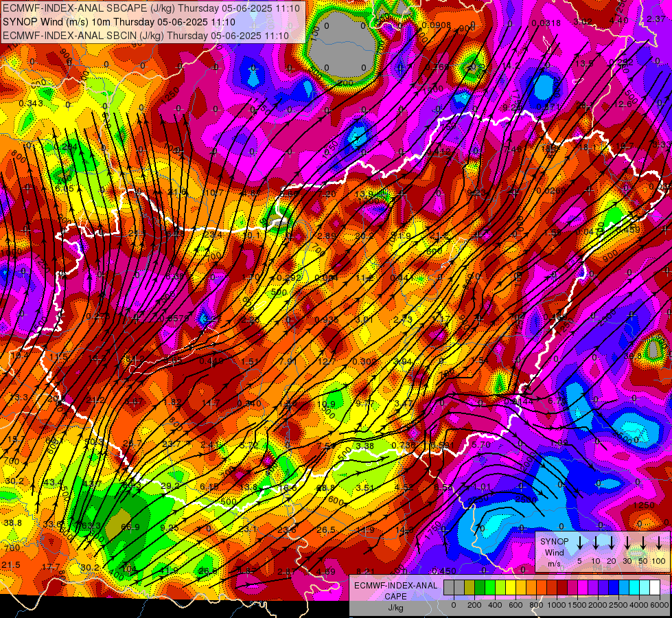Click the '0.459' value on the map
This screenshot has width=672, height=618.
(628, 229)
